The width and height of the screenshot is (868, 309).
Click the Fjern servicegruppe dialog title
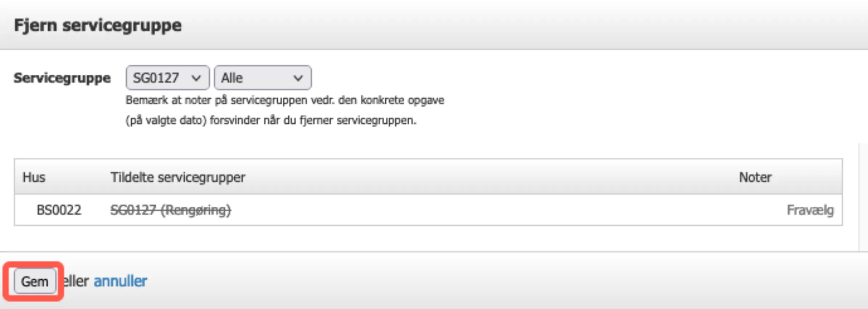98,25
